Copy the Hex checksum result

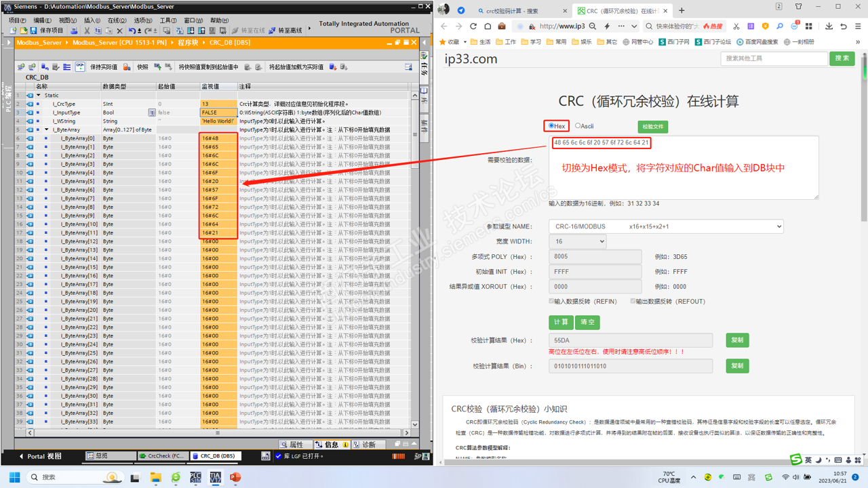[x=737, y=340]
